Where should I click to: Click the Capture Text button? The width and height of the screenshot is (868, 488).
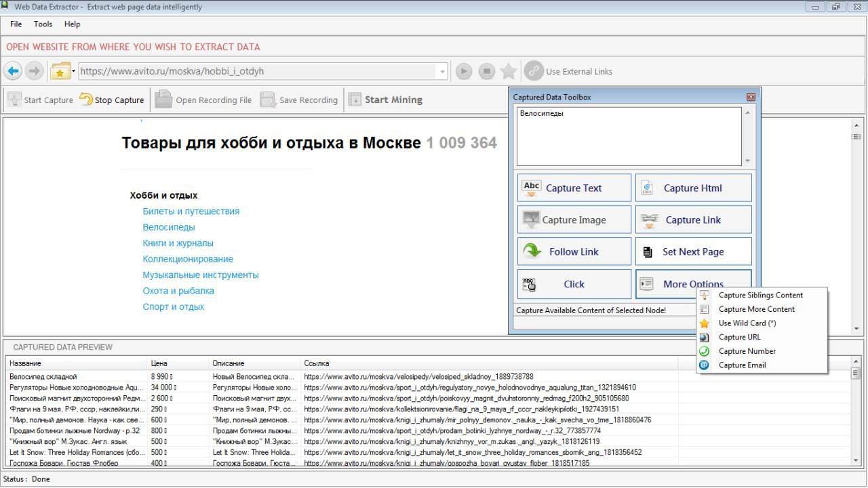574,188
